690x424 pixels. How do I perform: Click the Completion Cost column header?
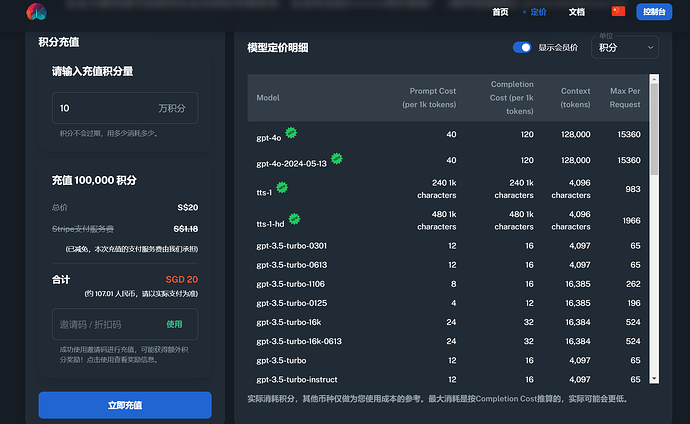pos(512,98)
